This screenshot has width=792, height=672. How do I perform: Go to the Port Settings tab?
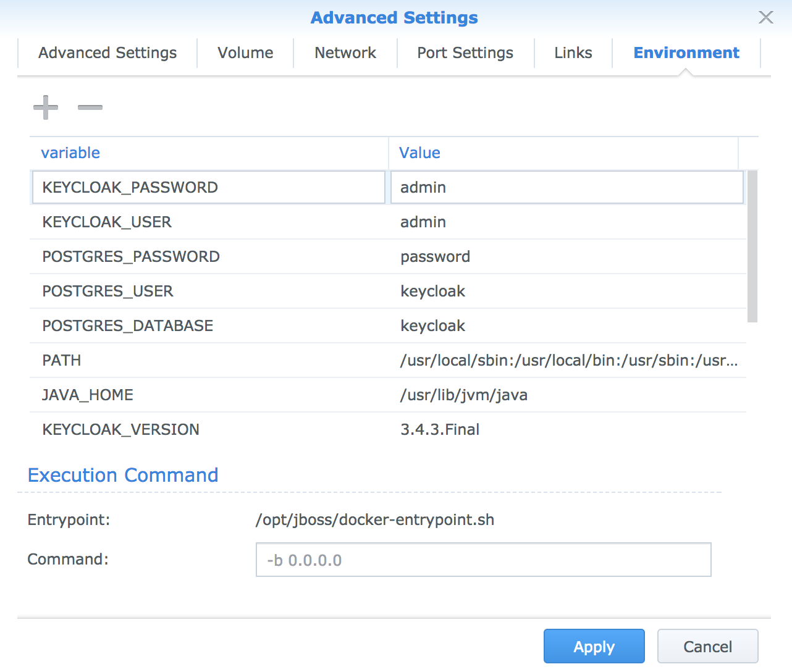[x=465, y=53]
